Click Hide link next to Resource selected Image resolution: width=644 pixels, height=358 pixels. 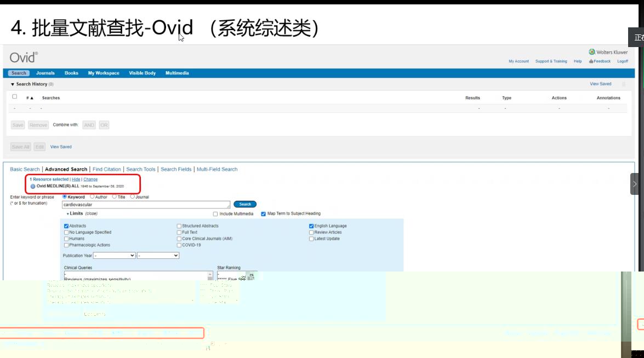[x=76, y=179]
